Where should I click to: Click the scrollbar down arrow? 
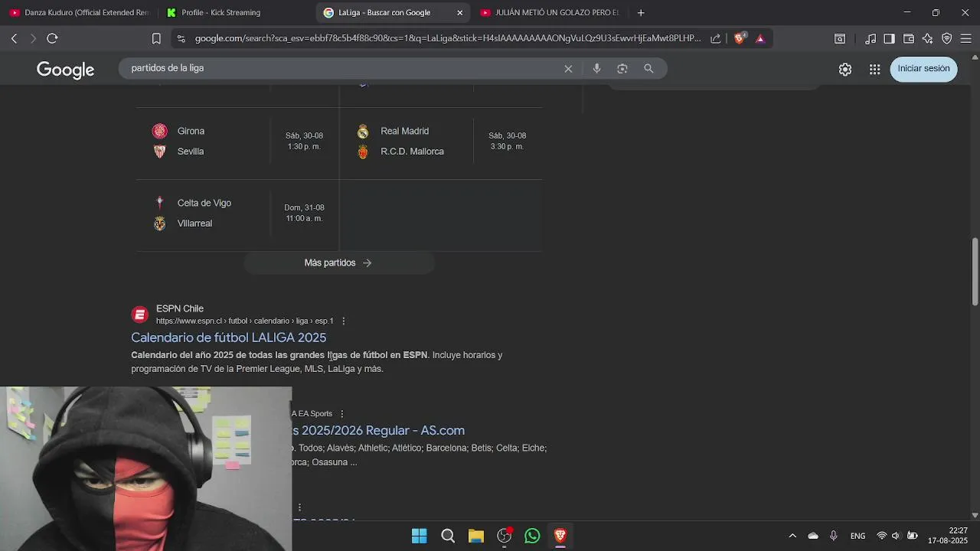click(x=975, y=515)
